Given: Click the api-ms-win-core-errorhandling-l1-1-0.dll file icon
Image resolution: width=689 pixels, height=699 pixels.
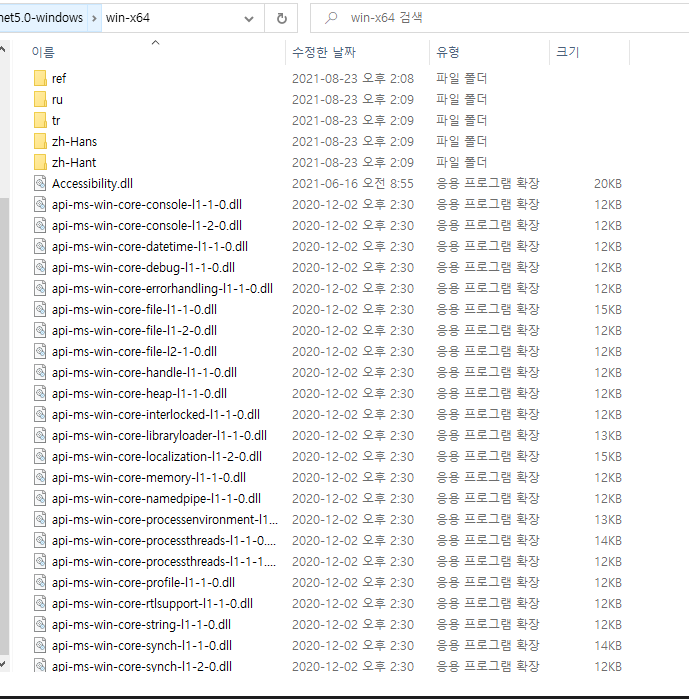Looking at the screenshot, I should [x=40, y=288].
